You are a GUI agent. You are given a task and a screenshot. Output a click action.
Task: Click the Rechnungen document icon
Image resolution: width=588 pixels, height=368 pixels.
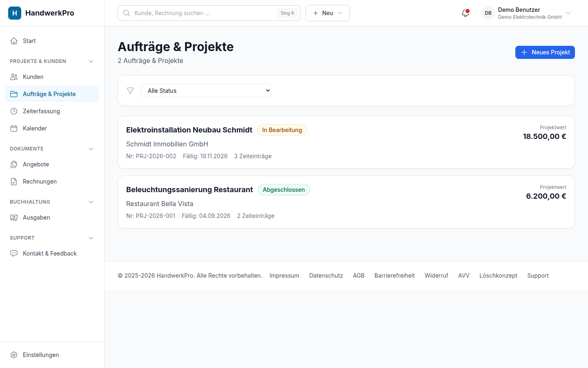point(14,182)
